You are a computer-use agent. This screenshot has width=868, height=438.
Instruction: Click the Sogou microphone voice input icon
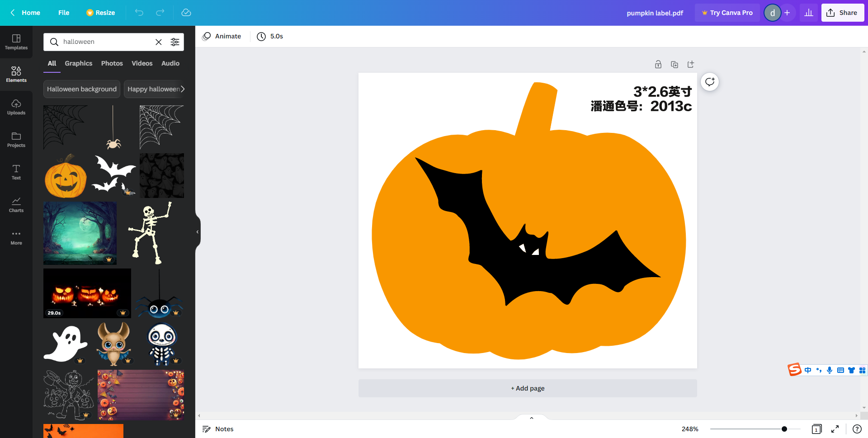pos(830,370)
